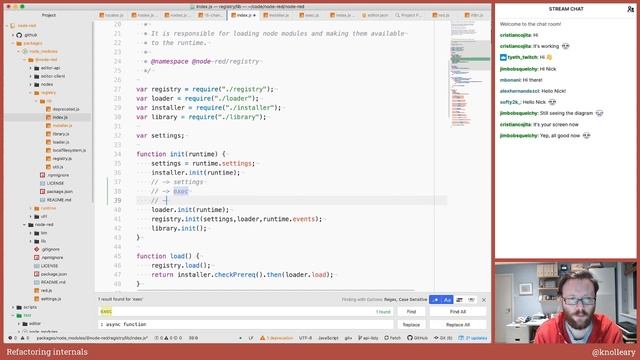640x360 pixels.
Task: Click the test folder icon
Action: pos(19,315)
